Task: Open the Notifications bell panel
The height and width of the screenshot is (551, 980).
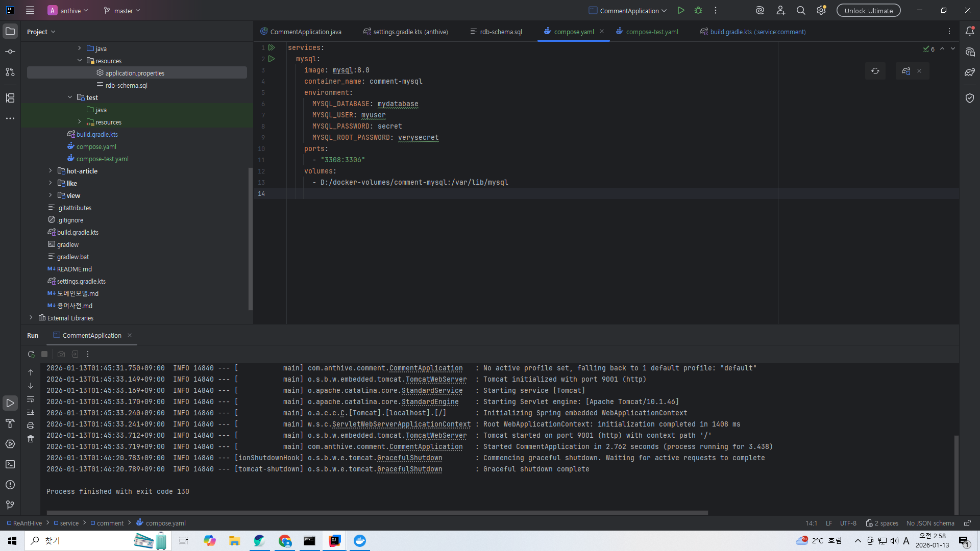Action: [970, 31]
